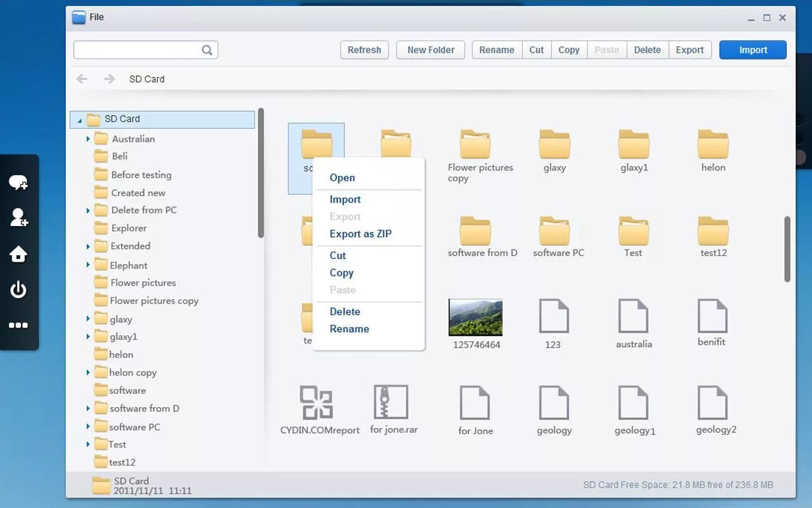Click the New Folder button
The height and width of the screenshot is (508, 812).
[x=431, y=50]
